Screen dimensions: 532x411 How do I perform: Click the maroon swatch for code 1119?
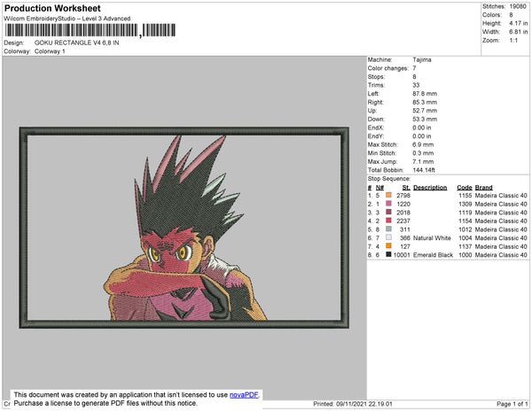point(388,212)
